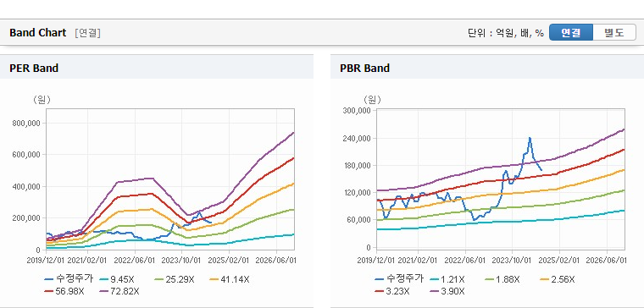Click 2021/02/01 x-axis label in PER chart
This screenshot has width=644, height=308.
86,261
